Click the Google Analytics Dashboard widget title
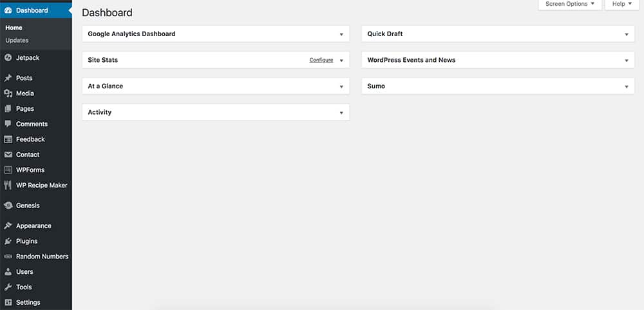 tap(131, 34)
